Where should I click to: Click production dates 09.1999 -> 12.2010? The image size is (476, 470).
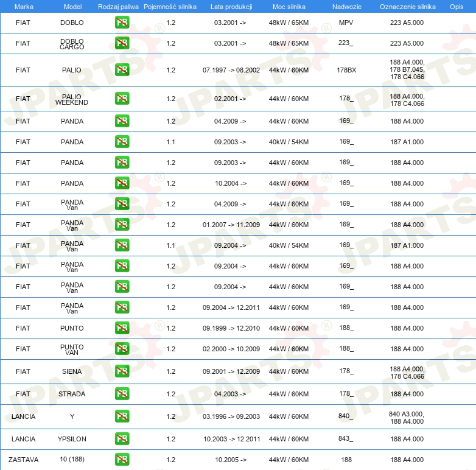pyautogui.click(x=231, y=328)
